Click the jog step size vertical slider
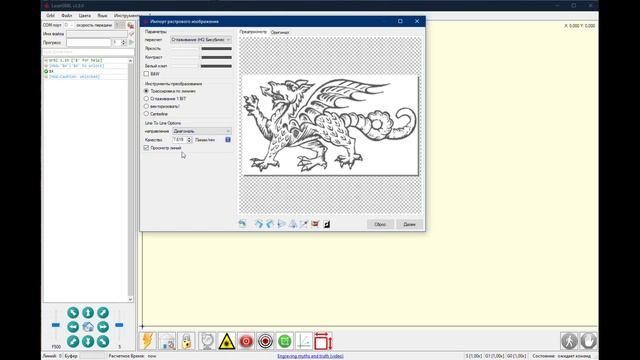This screenshot has width=640, height=360. 119,325
